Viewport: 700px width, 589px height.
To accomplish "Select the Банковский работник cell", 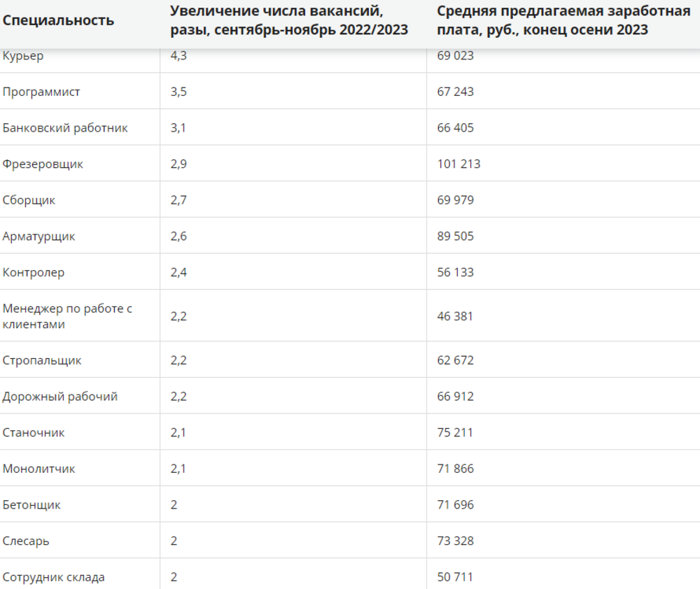I will [x=65, y=128].
